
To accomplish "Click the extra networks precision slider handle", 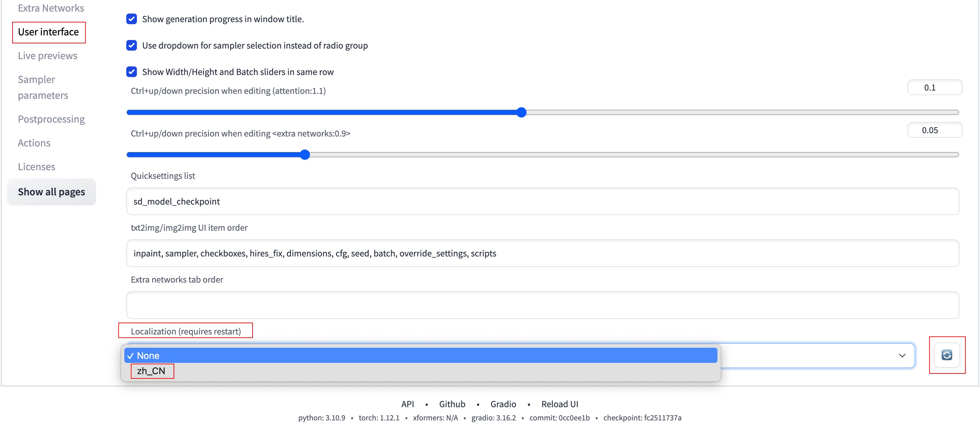I will tap(305, 154).
